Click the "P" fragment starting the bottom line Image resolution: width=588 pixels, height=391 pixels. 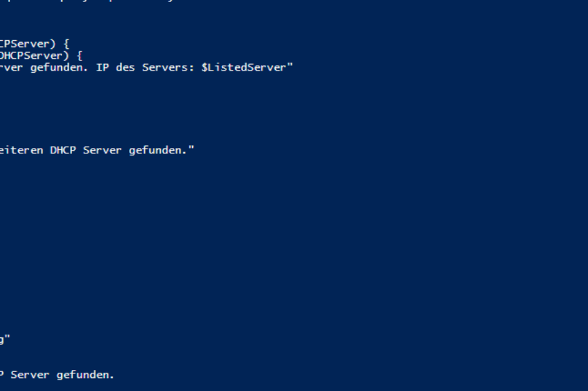[x=2, y=375]
